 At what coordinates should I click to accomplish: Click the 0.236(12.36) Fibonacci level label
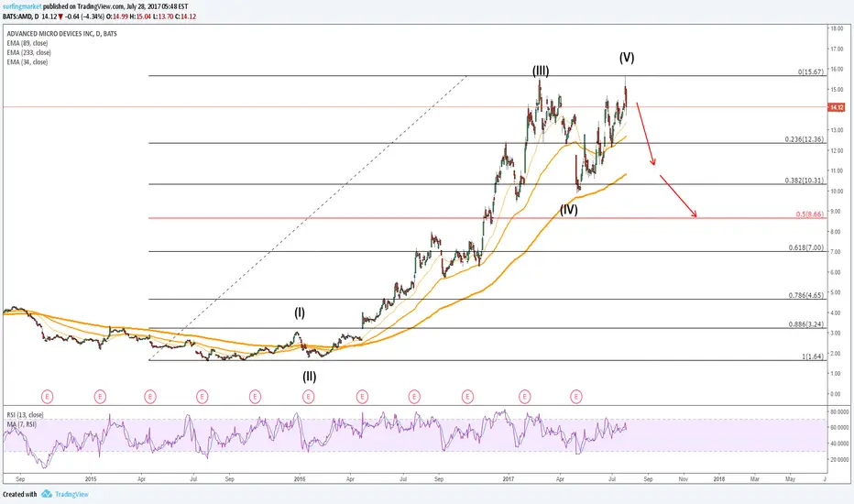pyautogui.click(x=805, y=139)
